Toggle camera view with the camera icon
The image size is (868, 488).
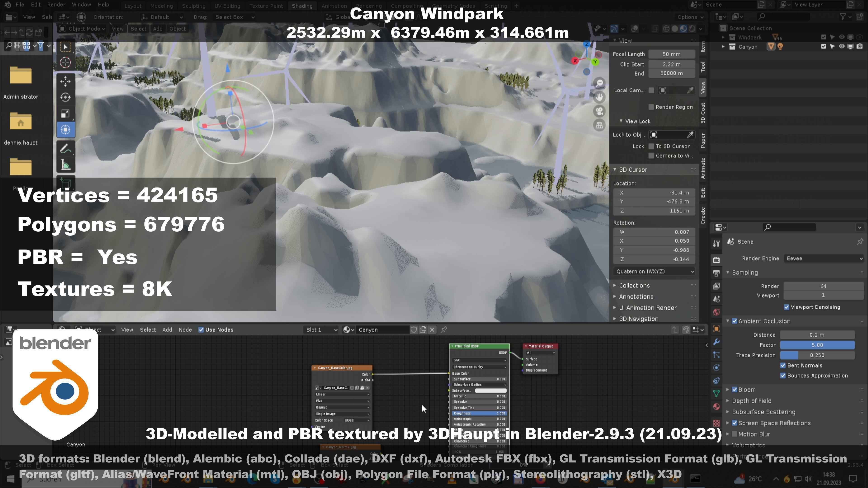599,111
